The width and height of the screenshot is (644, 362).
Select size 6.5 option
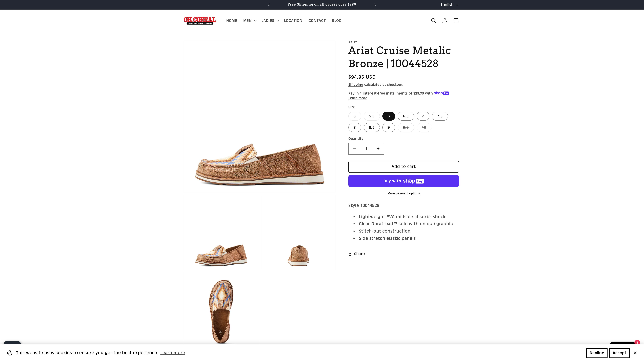click(406, 116)
